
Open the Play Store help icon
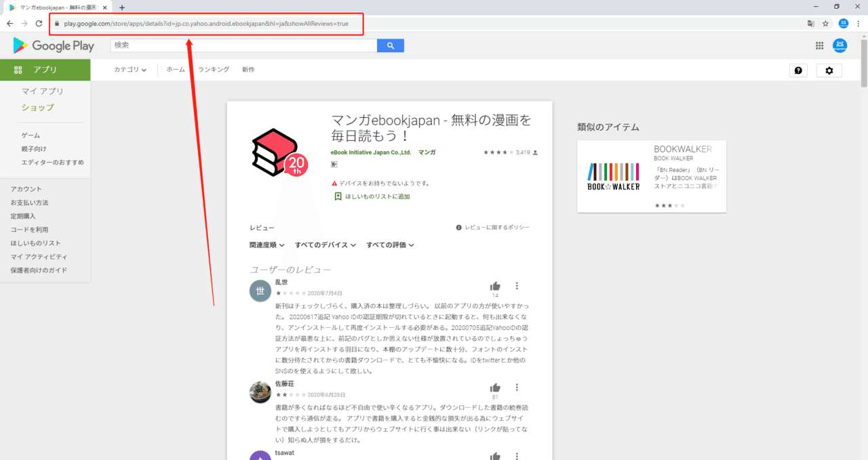tap(798, 70)
